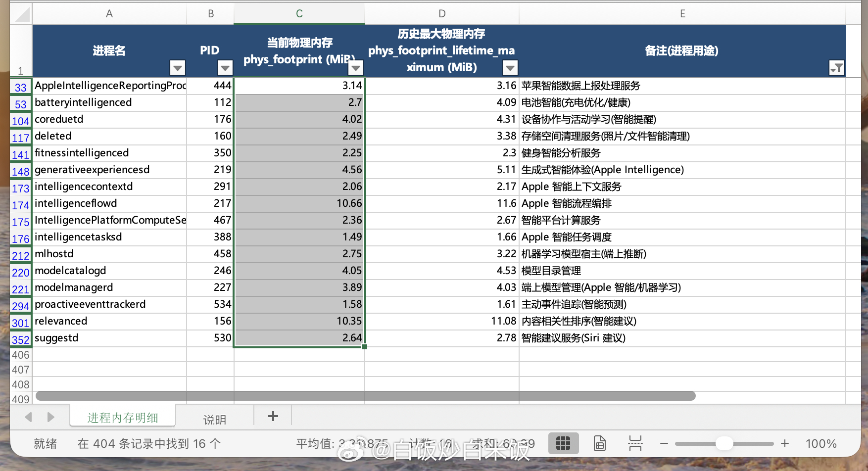The image size is (868, 471).
Task: Click the suggestd cell
Action: pyautogui.click(x=109, y=338)
